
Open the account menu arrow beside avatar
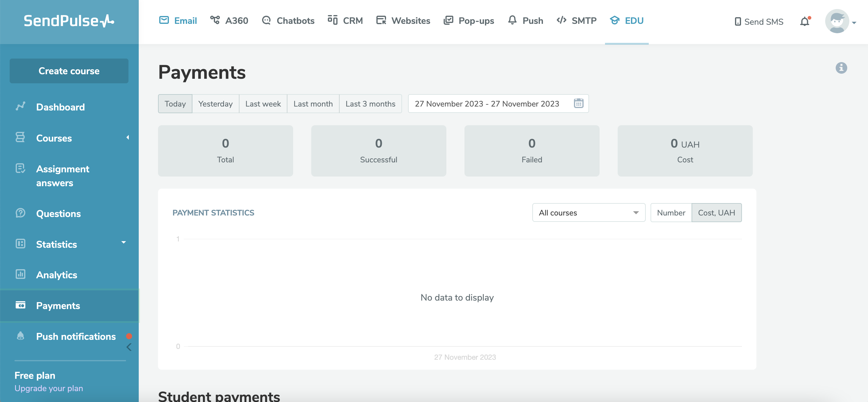(x=854, y=23)
